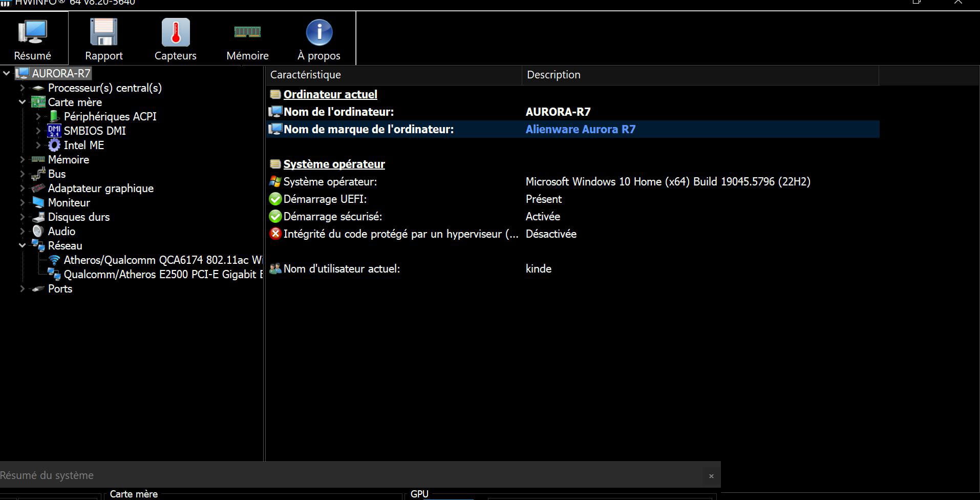Select Atheros/Qualcomm QCA6174 802.11ac entry
This screenshot has width=980, height=500.
[163, 260]
